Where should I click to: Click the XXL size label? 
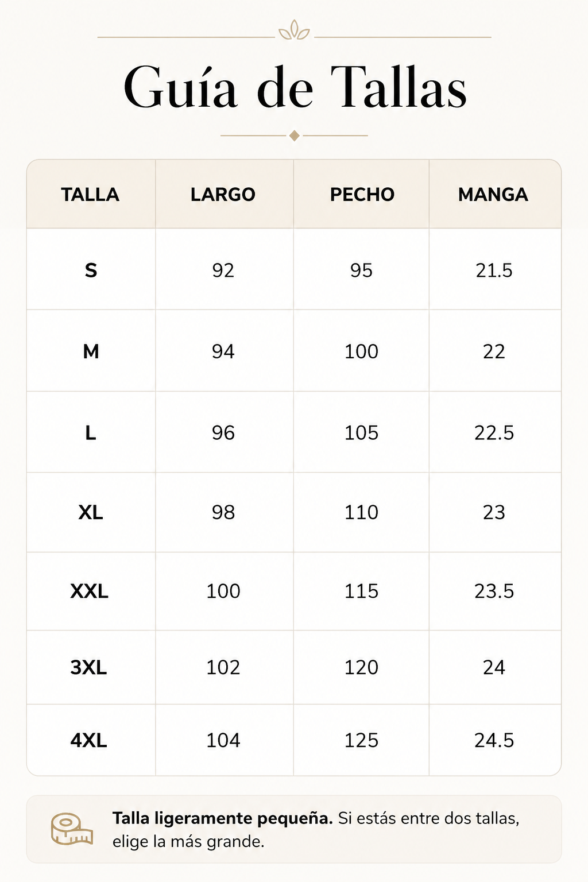(x=90, y=591)
